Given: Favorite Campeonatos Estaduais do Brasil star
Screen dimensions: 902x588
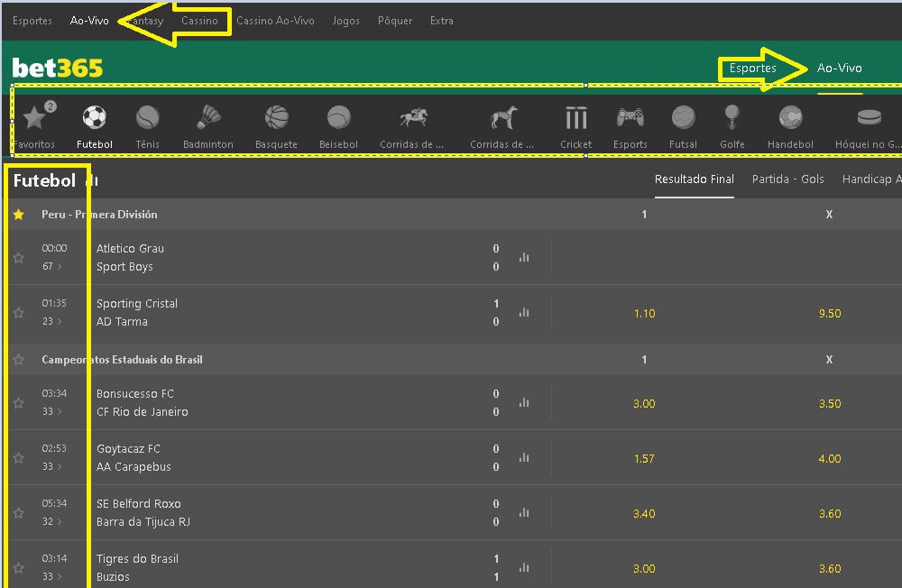Looking at the screenshot, I should click(x=18, y=360).
